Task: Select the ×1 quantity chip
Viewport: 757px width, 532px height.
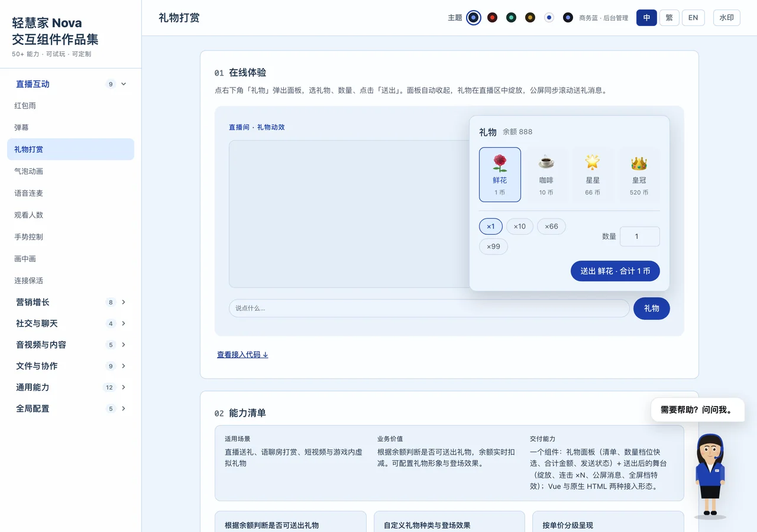Action: coord(491,226)
